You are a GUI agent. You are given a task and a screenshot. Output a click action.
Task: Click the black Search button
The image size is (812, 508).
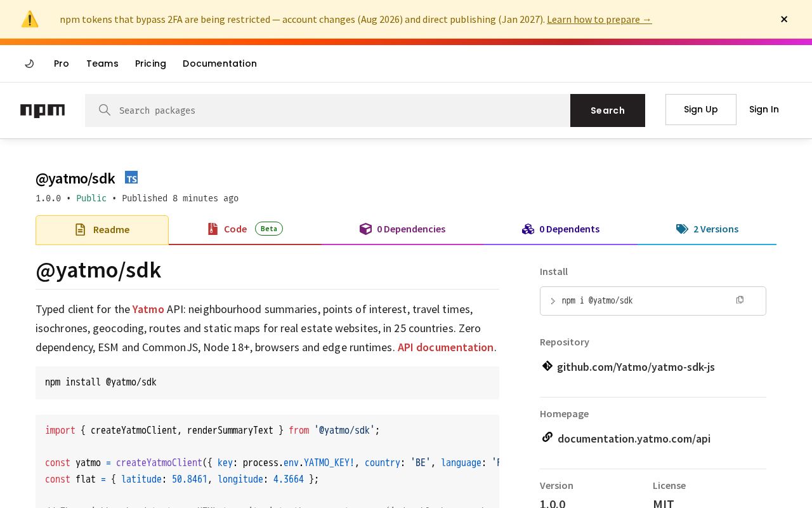[x=608, y=110]
